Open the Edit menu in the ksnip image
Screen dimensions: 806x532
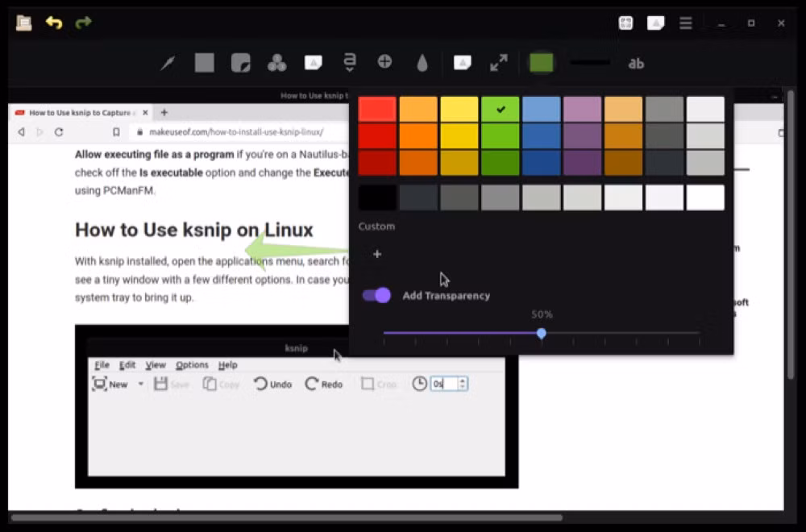[x=127, y=365]
